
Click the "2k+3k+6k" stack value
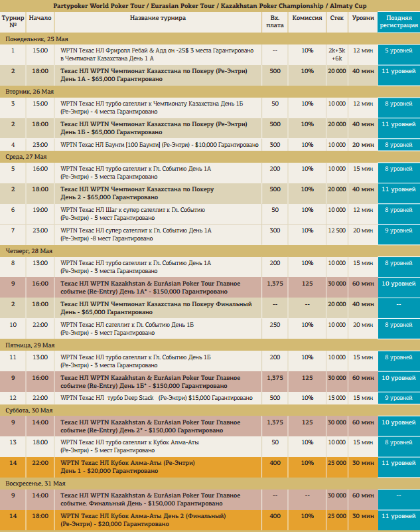(336, 54)
